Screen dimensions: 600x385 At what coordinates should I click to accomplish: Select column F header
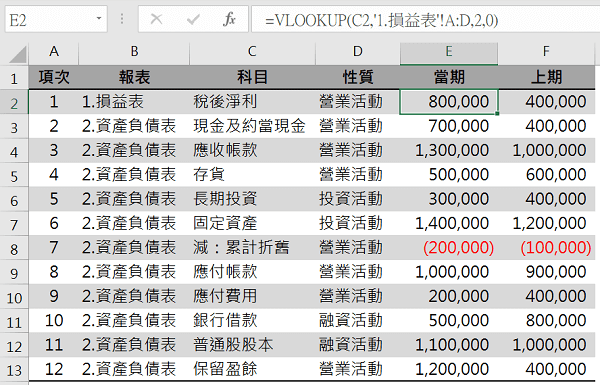click(546, 52)
